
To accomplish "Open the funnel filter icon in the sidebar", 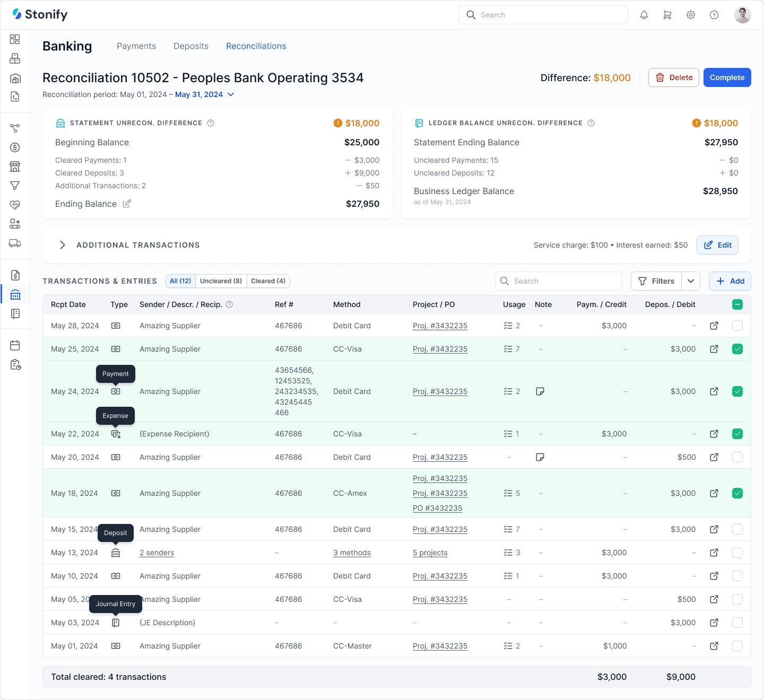I will point(15,186).
